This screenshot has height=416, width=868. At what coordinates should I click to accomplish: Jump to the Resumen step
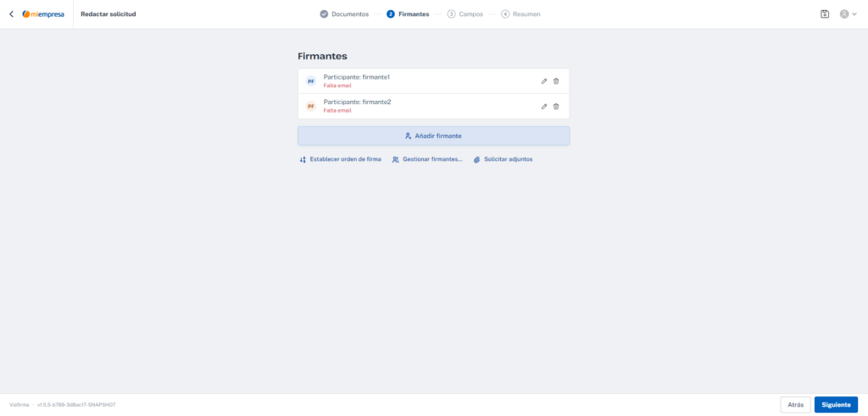click(521, 14)
